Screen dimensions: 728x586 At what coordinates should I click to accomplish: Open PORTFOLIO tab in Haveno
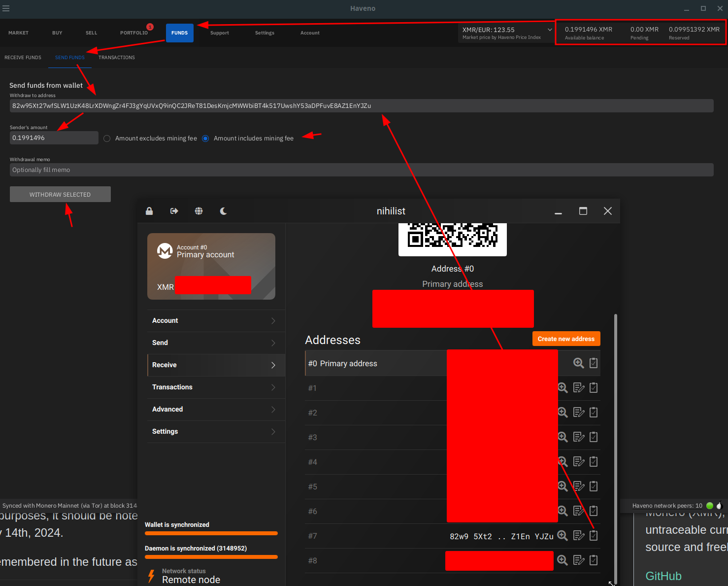click(134, 33)
